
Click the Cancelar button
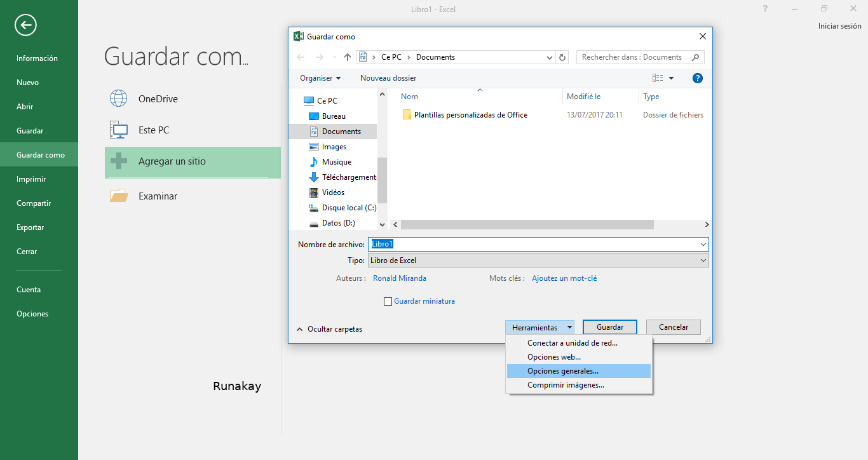(674, 327)
